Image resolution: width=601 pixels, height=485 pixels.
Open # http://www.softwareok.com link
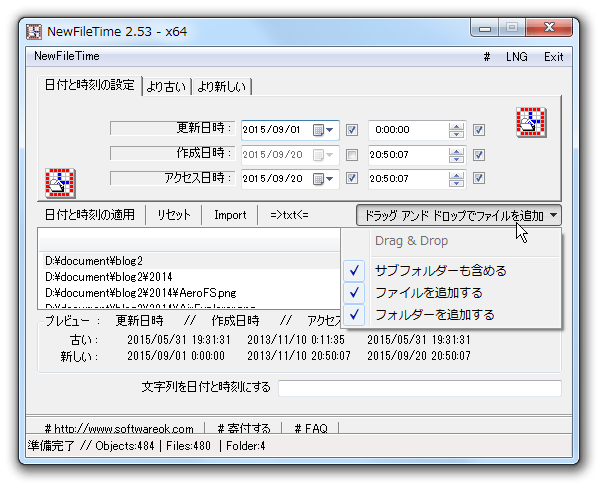pyautogui.click(x=119, y=428)
